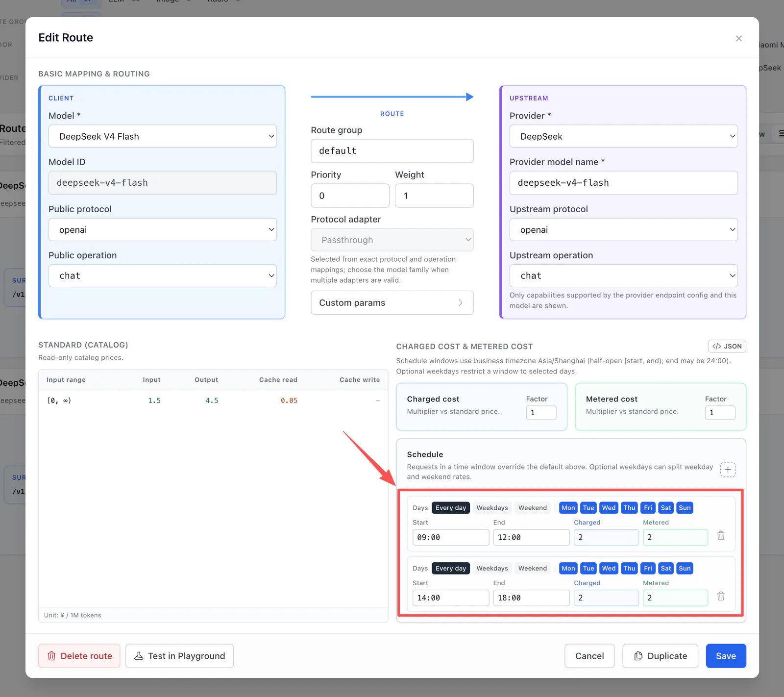Expand the Public protocol dropdown
The height and width of the screenshot is (697, 784).
[163, 229]
